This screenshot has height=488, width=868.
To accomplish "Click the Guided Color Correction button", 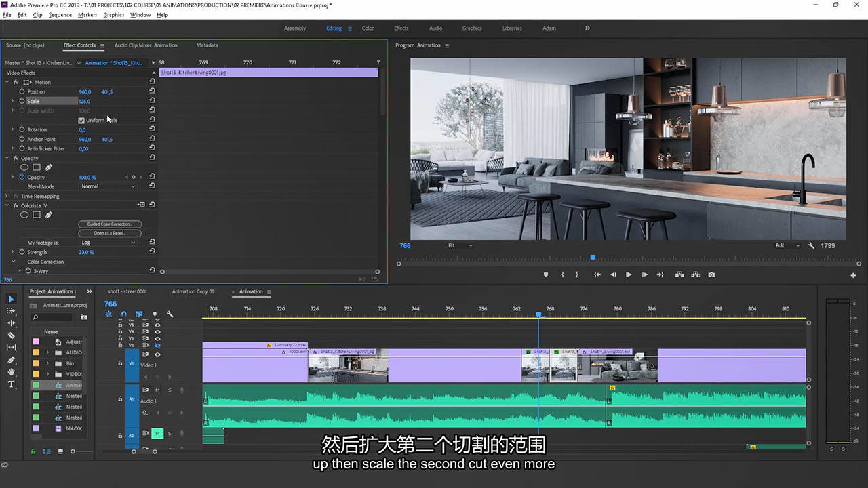I will 110,224.
